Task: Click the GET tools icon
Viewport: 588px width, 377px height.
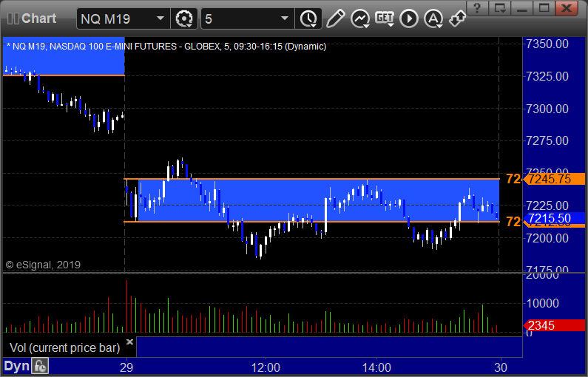Action: click(x=385, y=18)
